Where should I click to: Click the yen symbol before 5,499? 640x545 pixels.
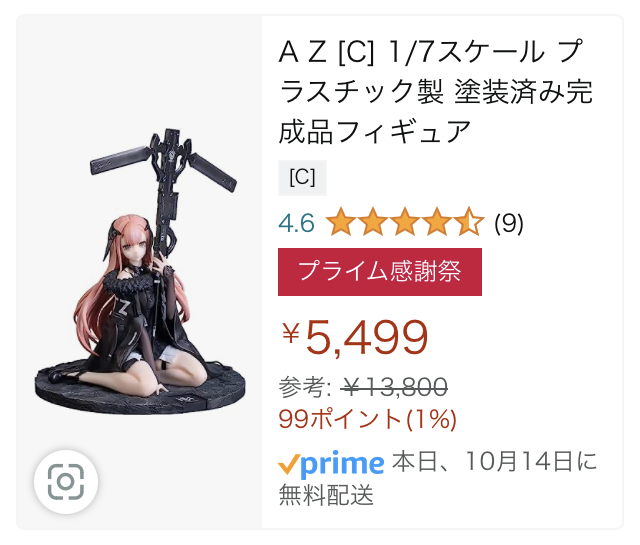click(291, 332)
